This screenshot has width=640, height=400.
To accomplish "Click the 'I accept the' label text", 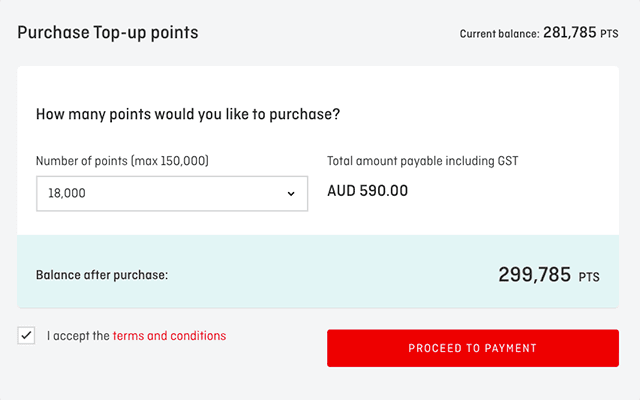I will pos(78,336).
